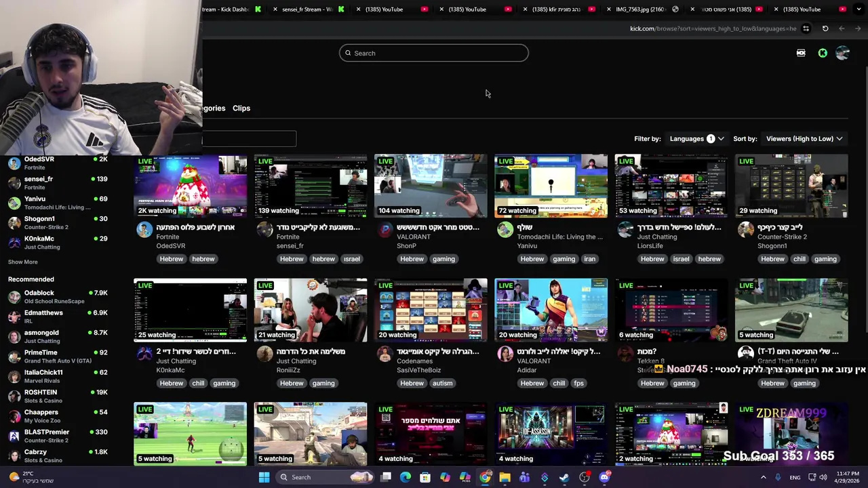The image size is (868, 488).
Task: Open Cabrzy channel in the Recommended list
Action: point(58,455)
